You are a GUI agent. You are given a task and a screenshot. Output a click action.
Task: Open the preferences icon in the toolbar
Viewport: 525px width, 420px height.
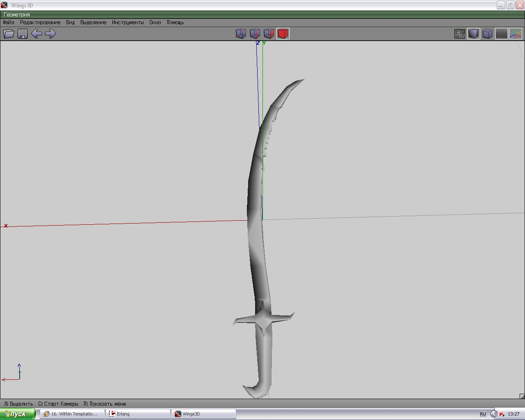(x=460, y=34)
